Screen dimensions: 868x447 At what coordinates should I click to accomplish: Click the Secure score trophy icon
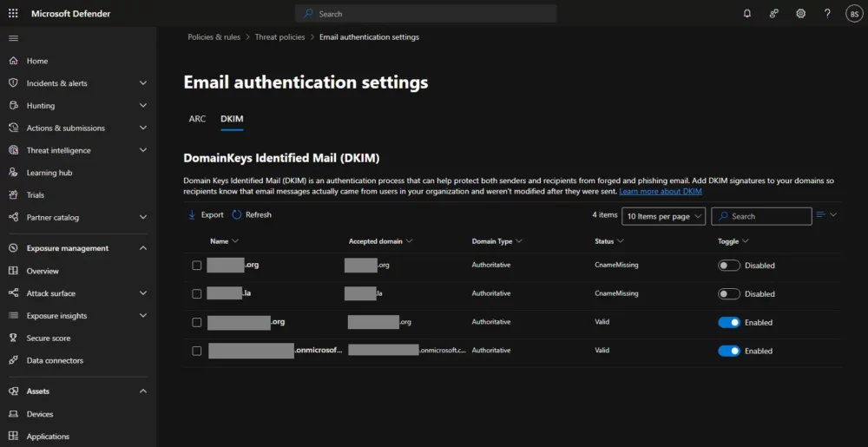pyautogui.click(x=13, y=338)
